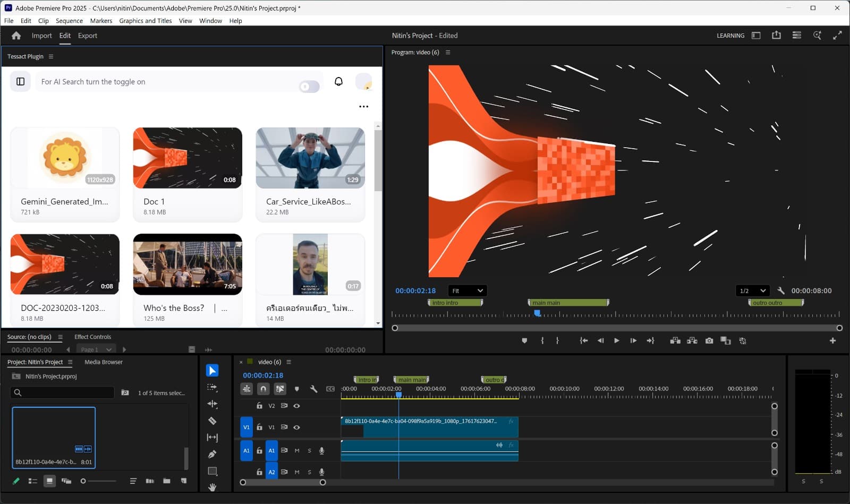This screenshot has width=850, height=504.
Task: Open the Graphics and Titles menu
Action: coord(146,21)
